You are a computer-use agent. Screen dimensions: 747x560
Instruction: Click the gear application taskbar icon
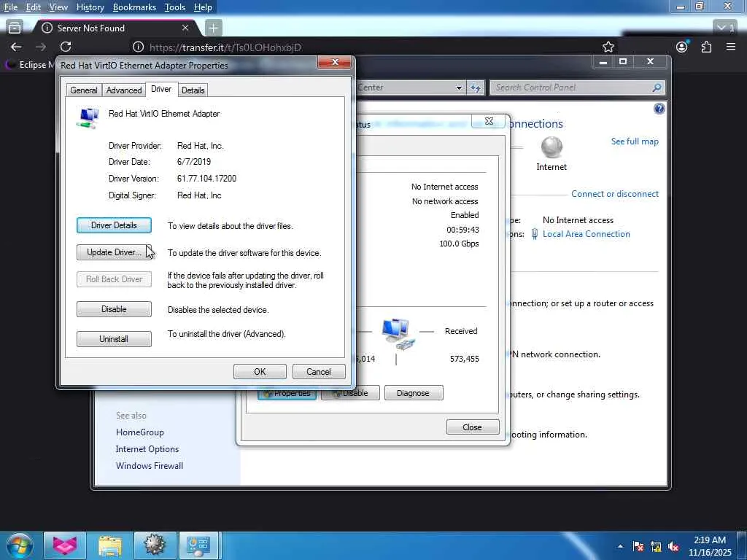pos(155,545)
